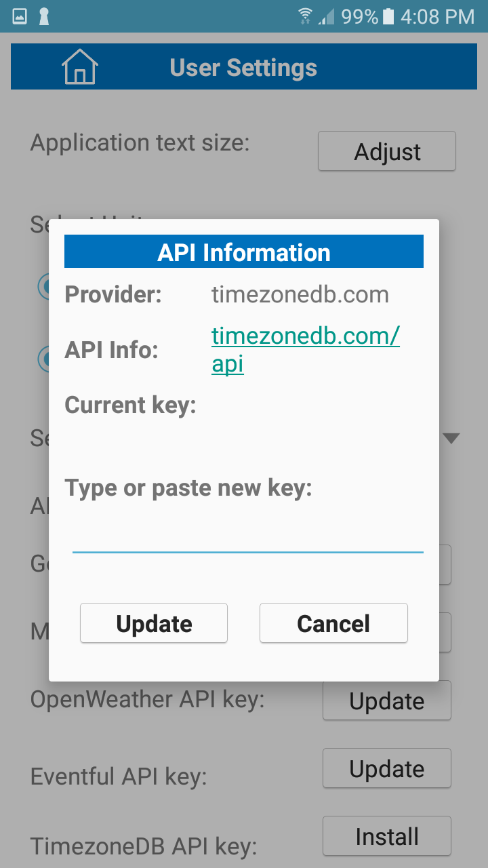Click Update for Eventful API key
Image resolution: width=488 pixels, height=868 pixels.
pyautogui.click(x=386, y=768)
